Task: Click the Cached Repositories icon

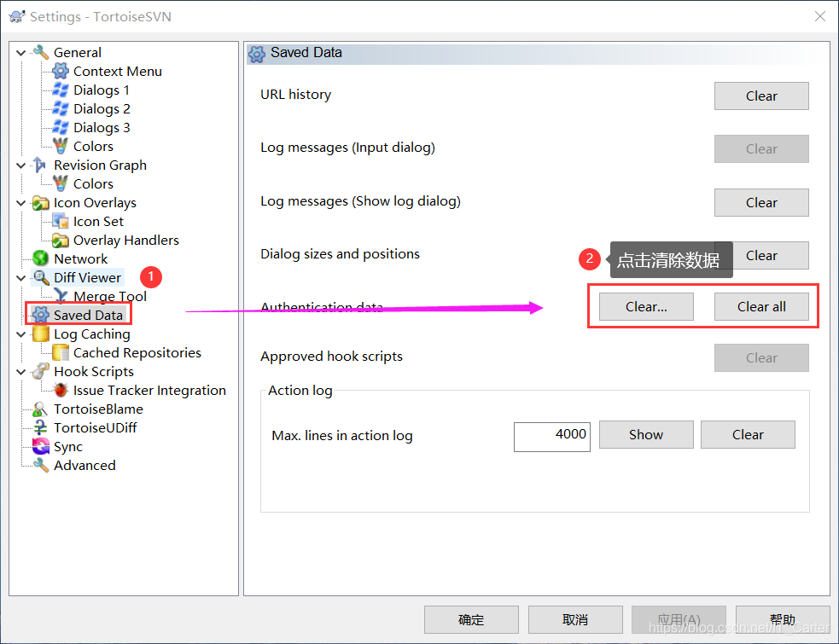Action: pyautogui.click(x=61, y=352)
